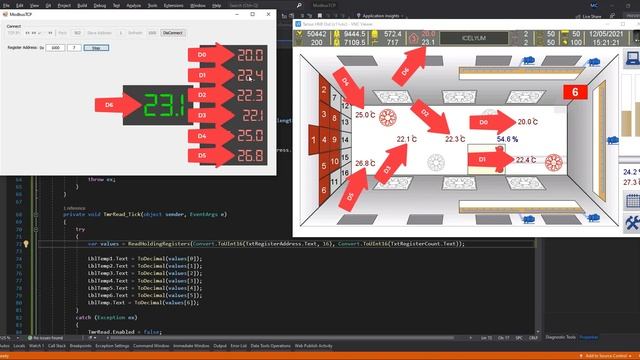This screenshot has width=640, height=360.
Task: Click the house temperature icon in HMI header
Action: pos(413,38)
